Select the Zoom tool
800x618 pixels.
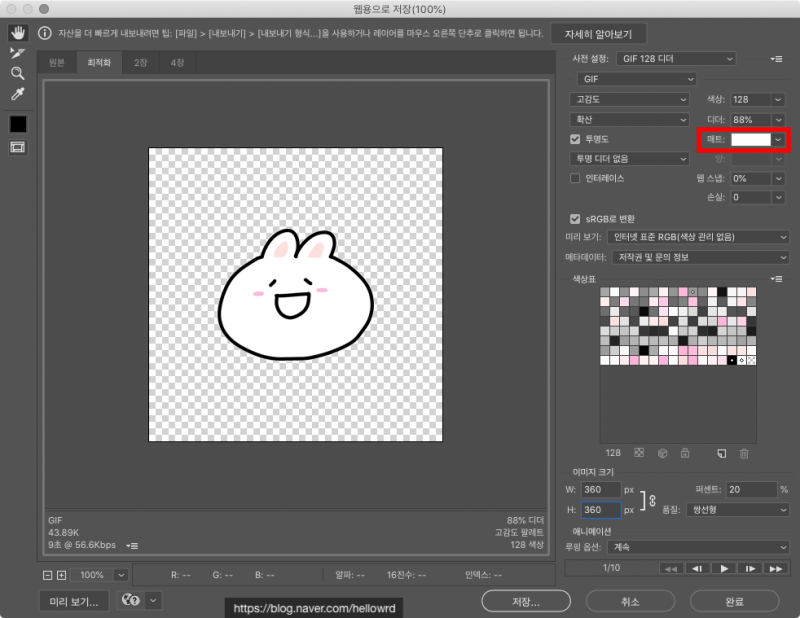[17, 73]
